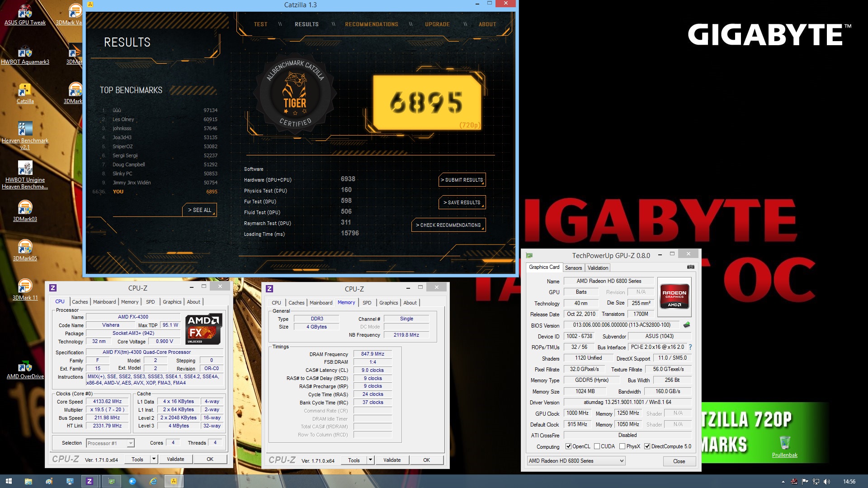Open the ASUS GPU Tweak desktop shortcut
The height and width of the screenshot is (488, 868).
[x=25, y=14]
